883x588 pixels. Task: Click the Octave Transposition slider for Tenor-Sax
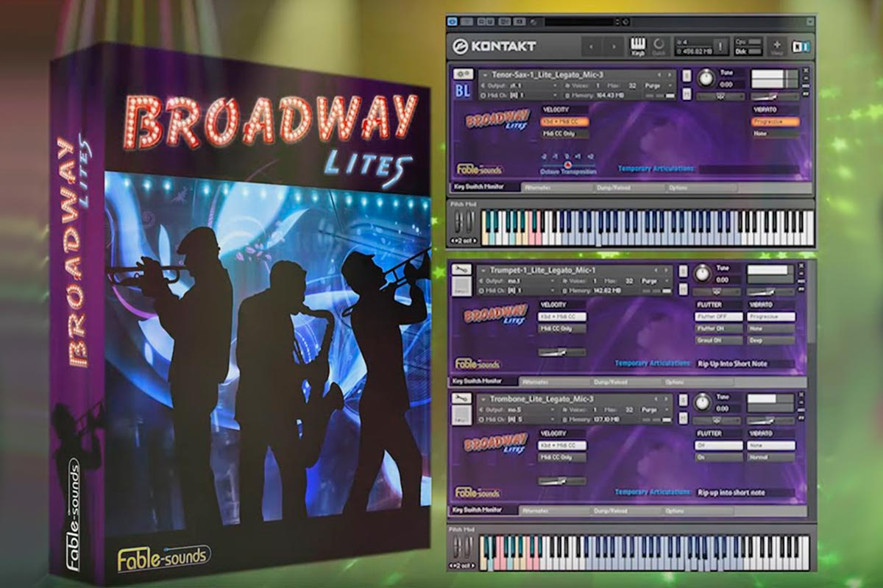point(567,164)
